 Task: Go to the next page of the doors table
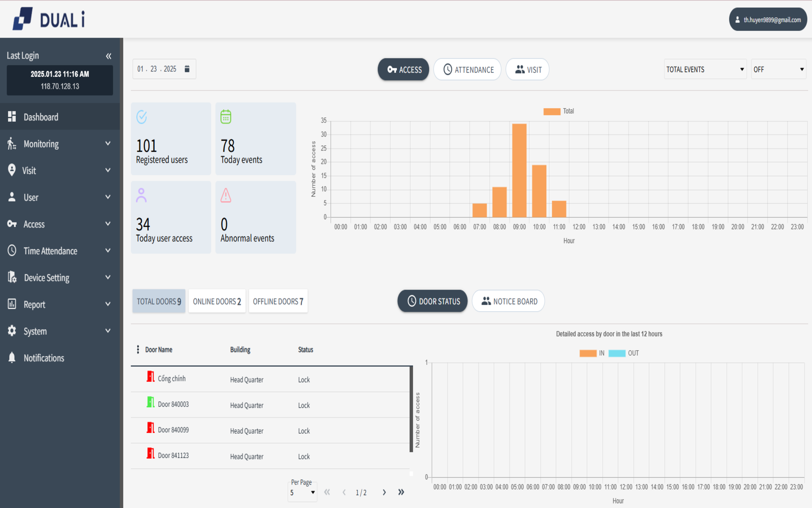tap(384, 492)
